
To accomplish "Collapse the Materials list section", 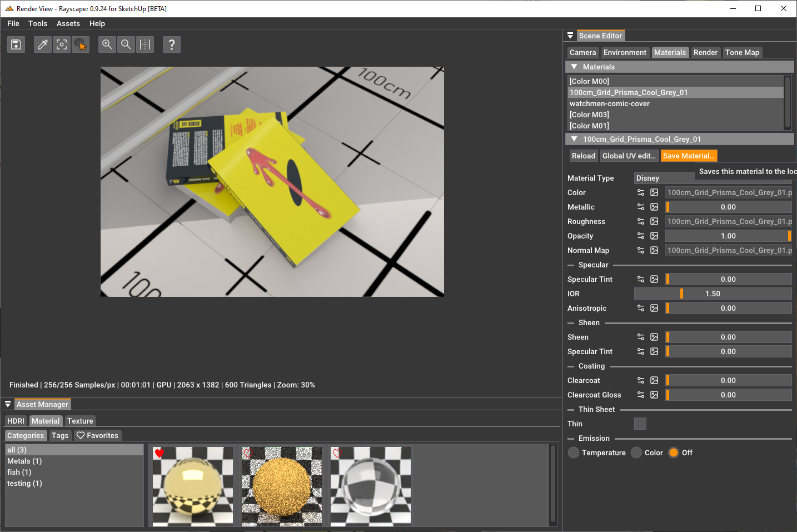I will (x=575, y=67).
